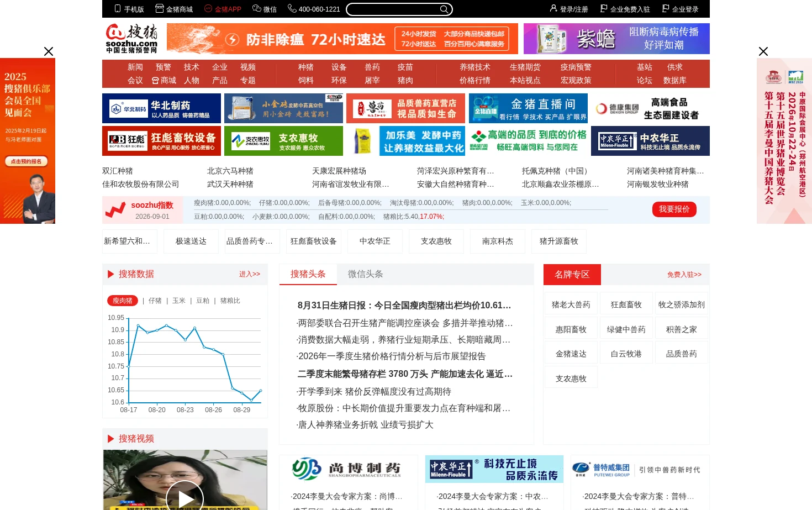Open the 名牌专区 tab
The width and height of the screenshot is (812, 510).
(572, 274)
